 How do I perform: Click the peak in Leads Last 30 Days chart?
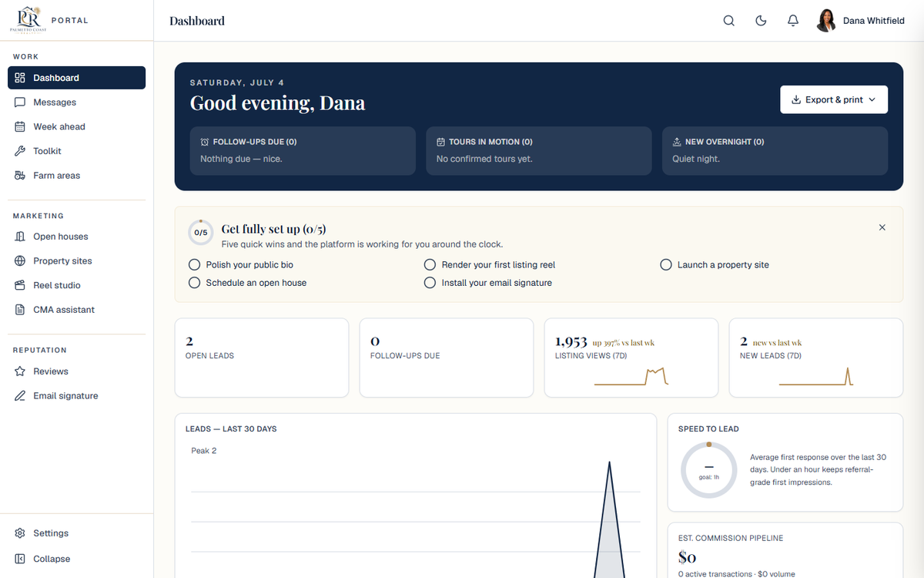tap(609, 464)
